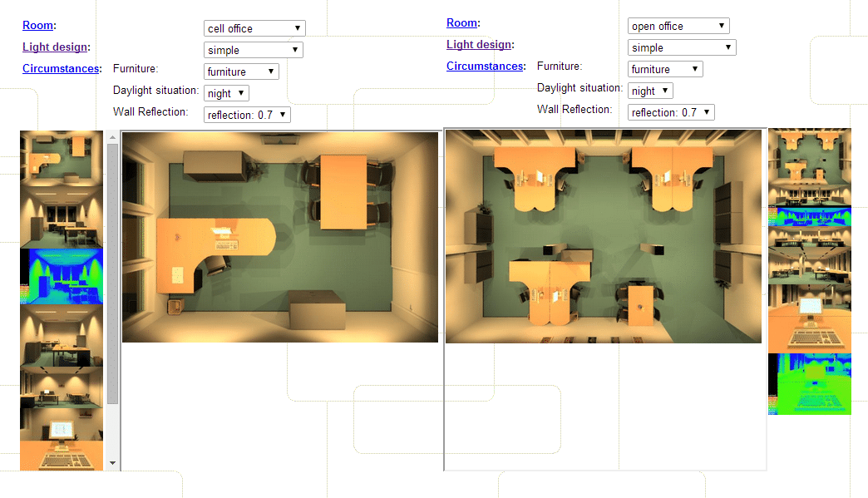Viewport: 868px width, 498px height.
Task: Select the cell office top-view thumbnail
Action: 61,154
